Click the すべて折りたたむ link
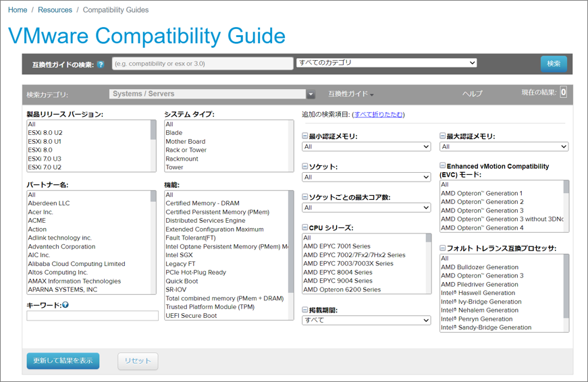Screen dimensions: 588x382 pyautogui.click(x=378, y=114)
